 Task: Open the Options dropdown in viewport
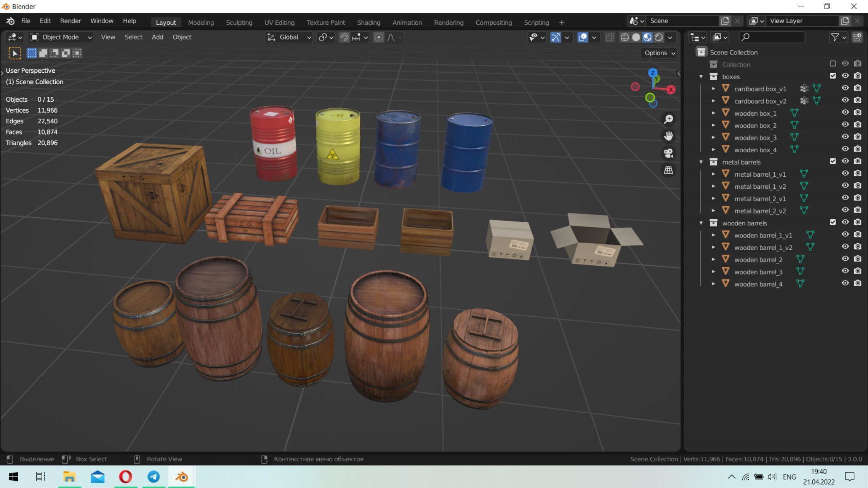(660, 53)
